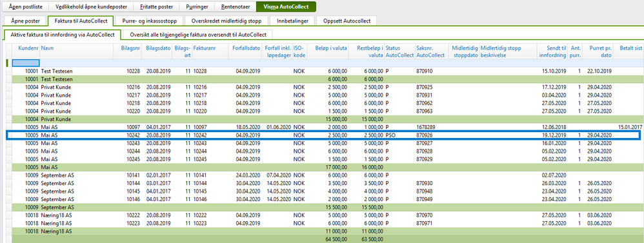The height and width of the screenshot is (243, 644).
Task: Select September AS name in row 10141
Action: 57,175
